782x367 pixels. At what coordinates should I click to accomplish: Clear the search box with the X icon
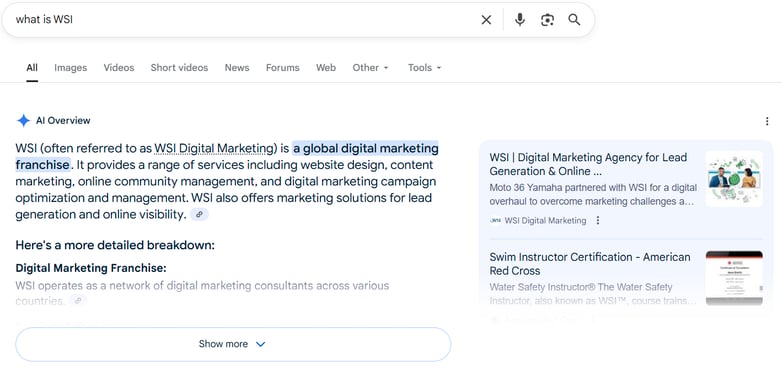(486, 19)
